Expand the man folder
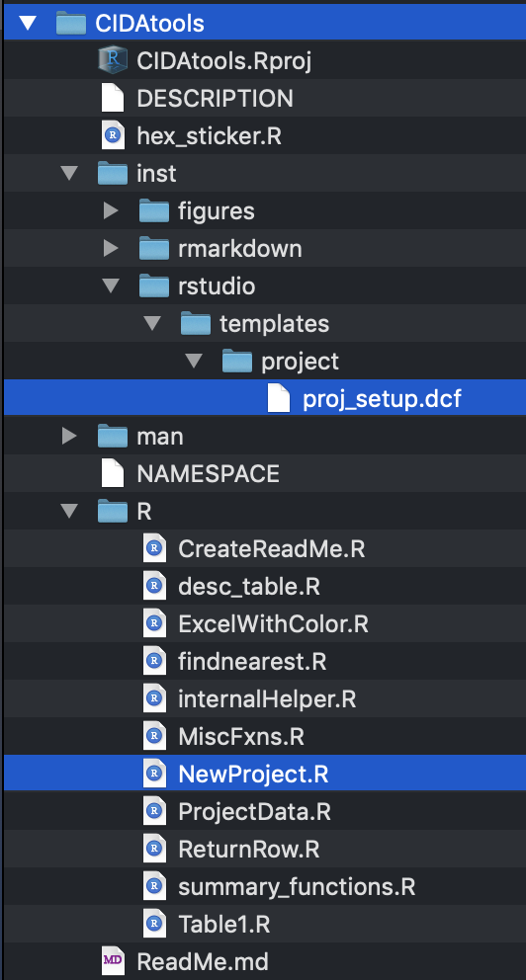The width and height of the screenshot is (526, 980). pyautogui.click(x=69, y=437)
